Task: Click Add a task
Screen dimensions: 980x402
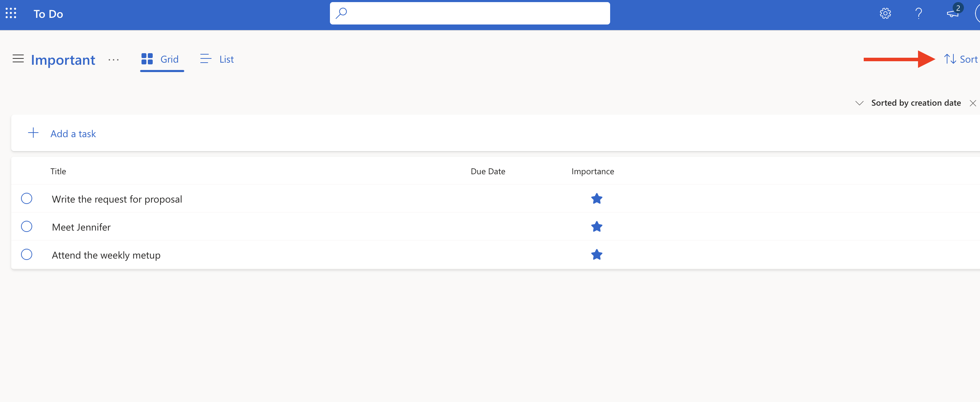Action: [x=73, y=134]
